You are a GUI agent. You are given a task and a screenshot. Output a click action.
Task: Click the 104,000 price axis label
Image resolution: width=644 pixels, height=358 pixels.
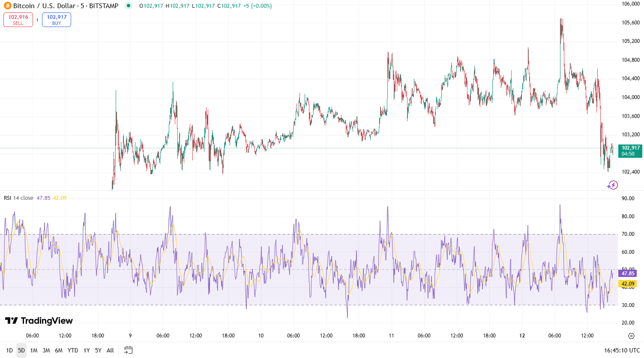[x=631, y=97]
